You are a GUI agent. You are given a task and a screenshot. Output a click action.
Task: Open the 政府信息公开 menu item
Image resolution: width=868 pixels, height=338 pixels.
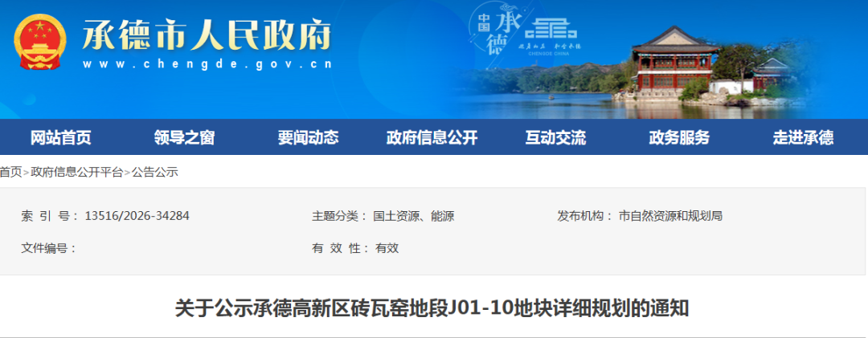pyautogui.click(x=432, y=138)
